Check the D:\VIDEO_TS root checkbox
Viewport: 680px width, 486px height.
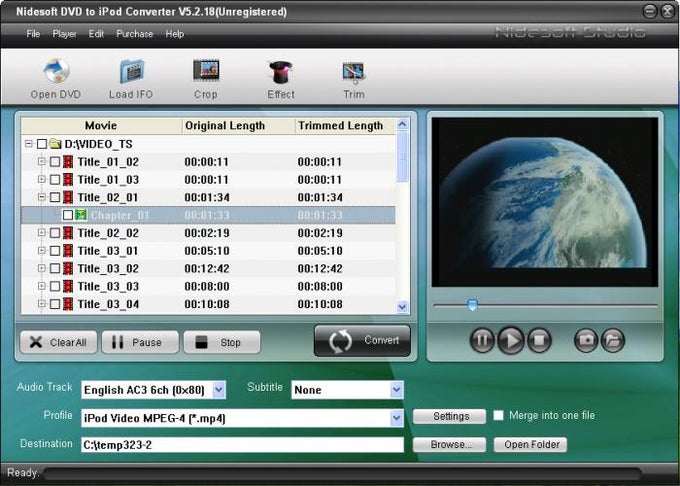point(42,144)
